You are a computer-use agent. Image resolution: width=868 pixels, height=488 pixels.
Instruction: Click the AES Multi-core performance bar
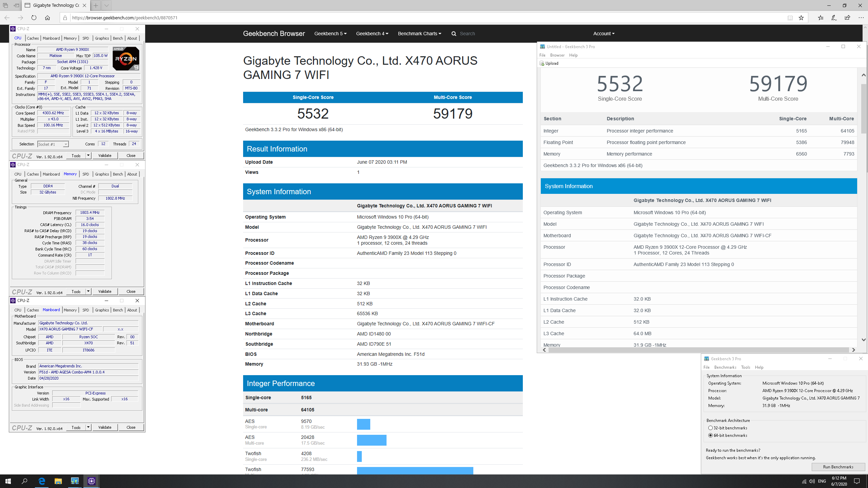coord(372,440)
